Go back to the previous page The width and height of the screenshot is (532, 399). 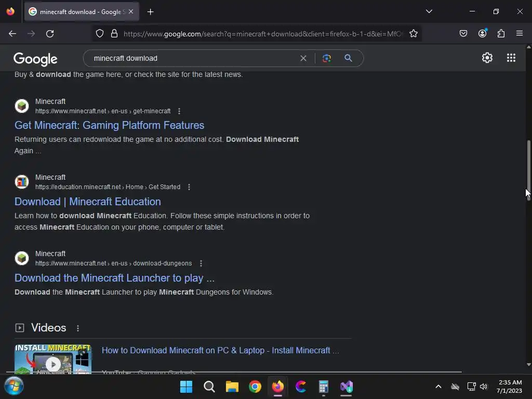click(x=12, y=34)
